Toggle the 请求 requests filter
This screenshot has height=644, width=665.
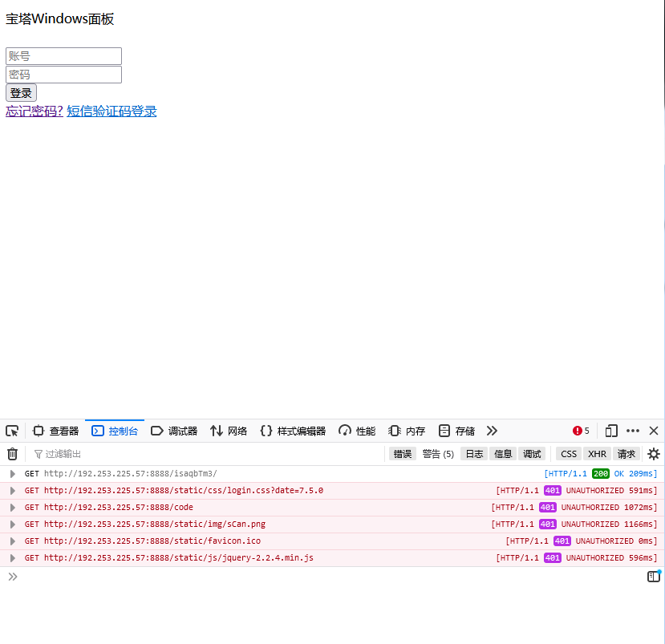[626, 454]
